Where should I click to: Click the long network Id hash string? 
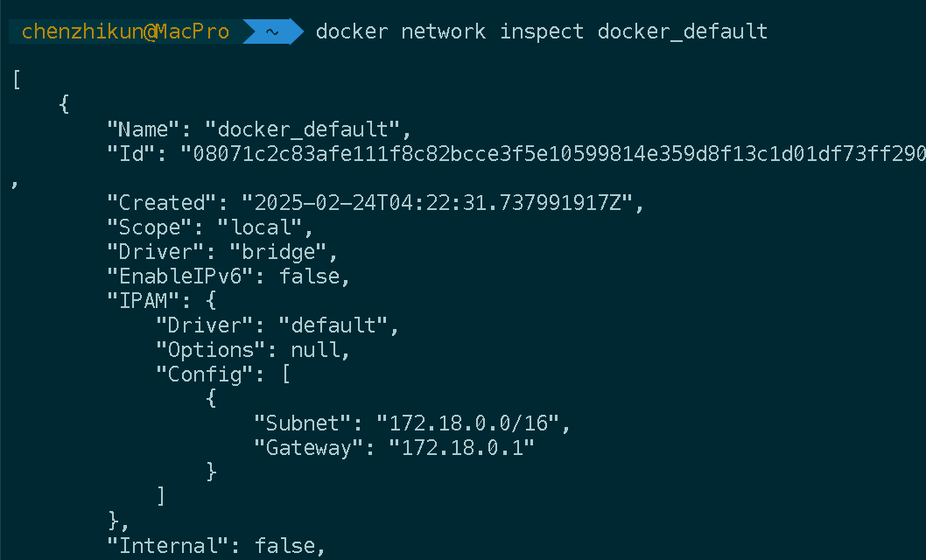click(553, 154)
